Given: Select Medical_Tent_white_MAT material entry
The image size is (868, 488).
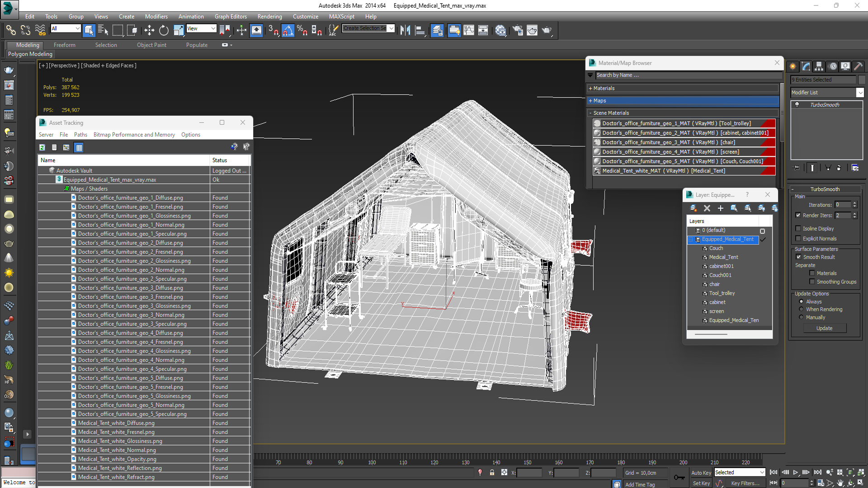Looking at the screenshot, I should (684, 171).
